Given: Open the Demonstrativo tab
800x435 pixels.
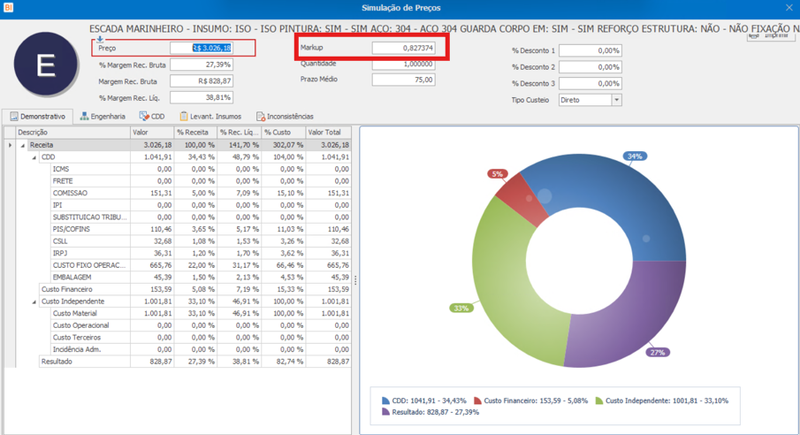Looking at the screenshot, I should [x=38, y=116].
